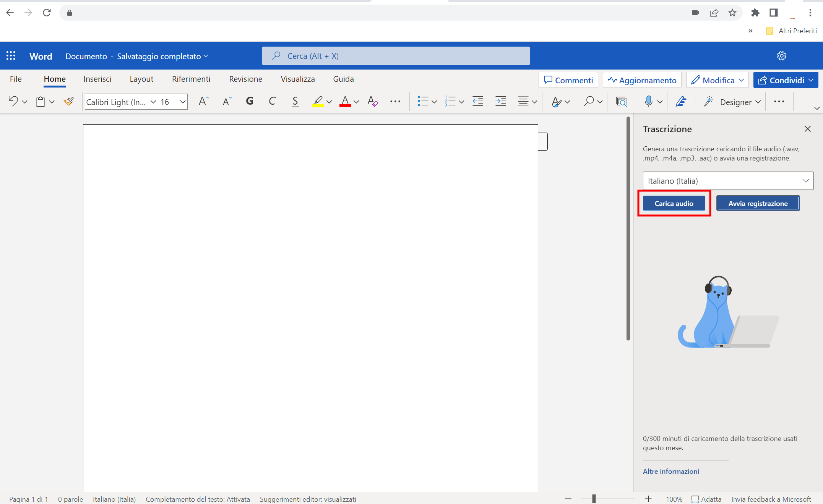Open the Cancella formattazione icon
823x504 pixels.
[372, 101]
